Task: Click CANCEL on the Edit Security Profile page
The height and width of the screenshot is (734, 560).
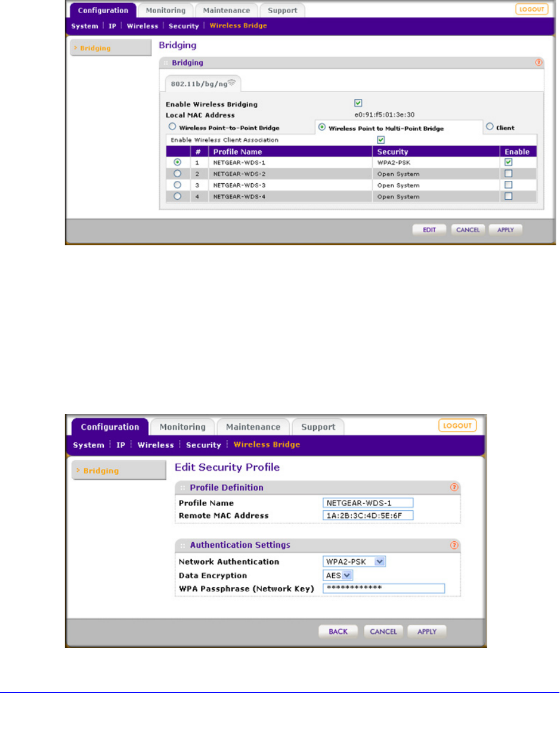Action: coord(384,631)
